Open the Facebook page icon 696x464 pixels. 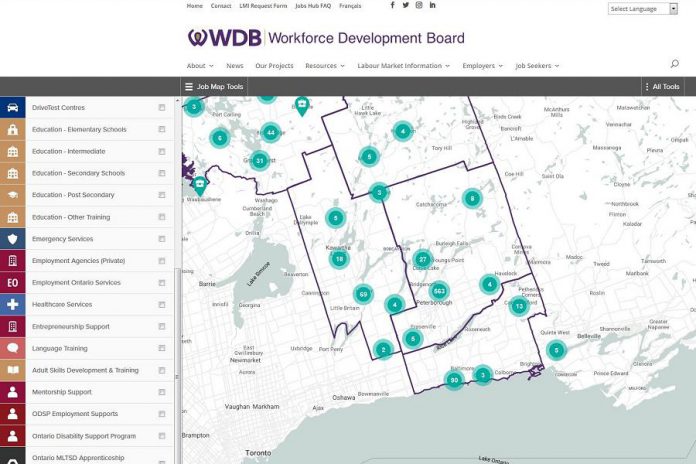(x=392, y=5)
